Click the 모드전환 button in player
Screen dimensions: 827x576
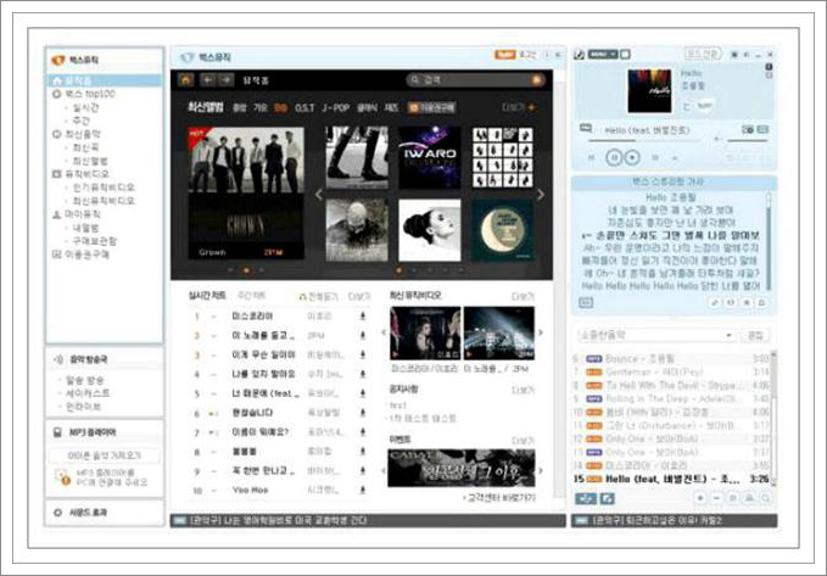(x=702, y=54)
